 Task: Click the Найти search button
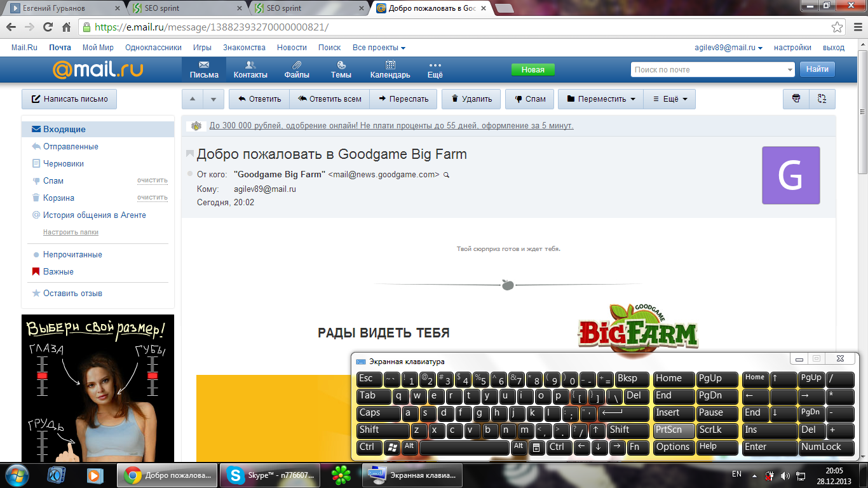(x=817, y=69)
